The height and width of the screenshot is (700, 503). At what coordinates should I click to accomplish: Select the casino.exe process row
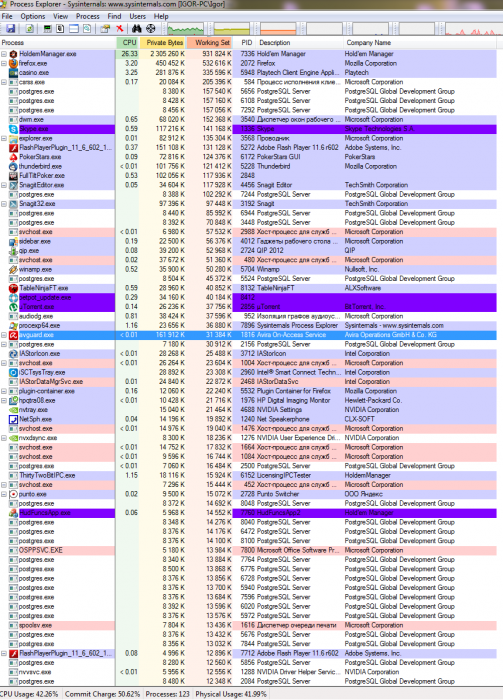coord(249,73)
